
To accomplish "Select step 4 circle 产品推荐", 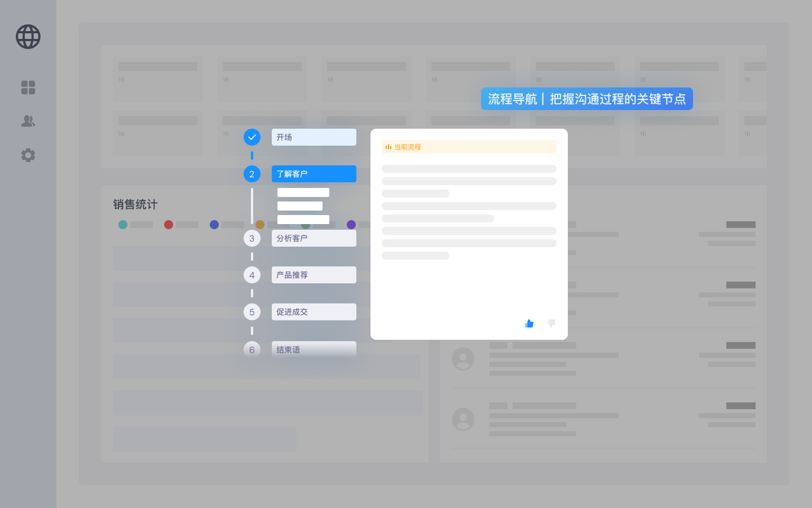I will pos(252,275).
